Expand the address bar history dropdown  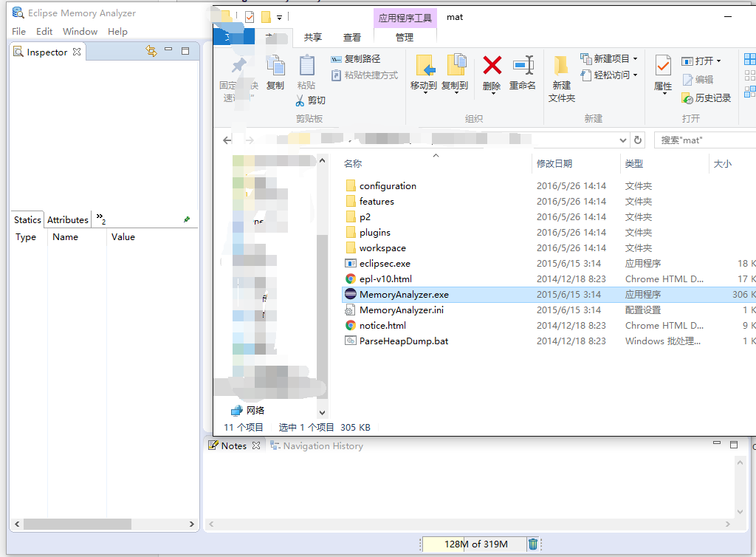point(623,140)
